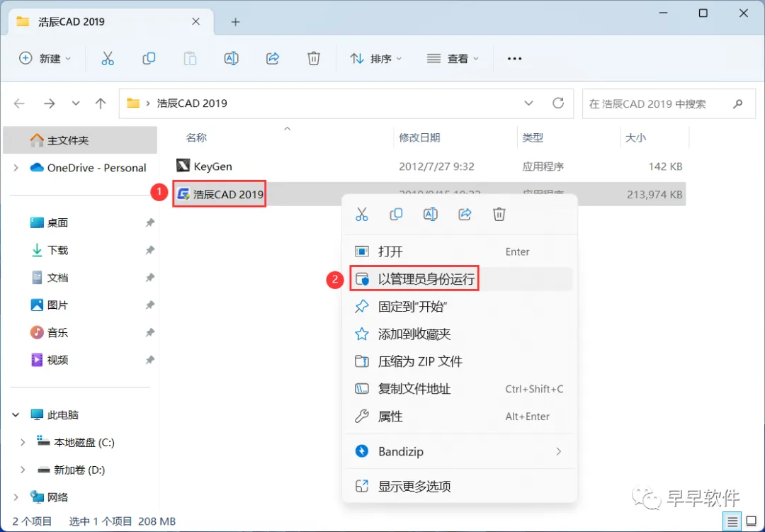This screenshot has height=532, width=765.
Task: Go forward with the right arrow
Action: (x=50, y=103)
